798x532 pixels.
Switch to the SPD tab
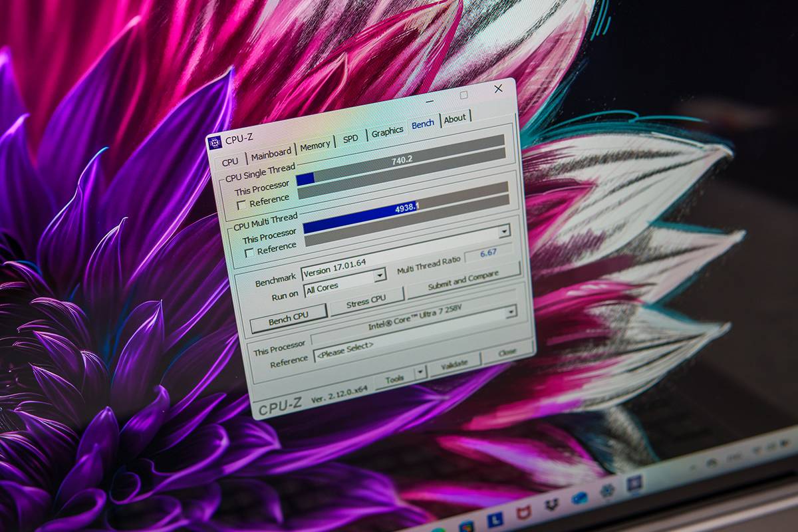pyautogui.click(x=350, y=138)
